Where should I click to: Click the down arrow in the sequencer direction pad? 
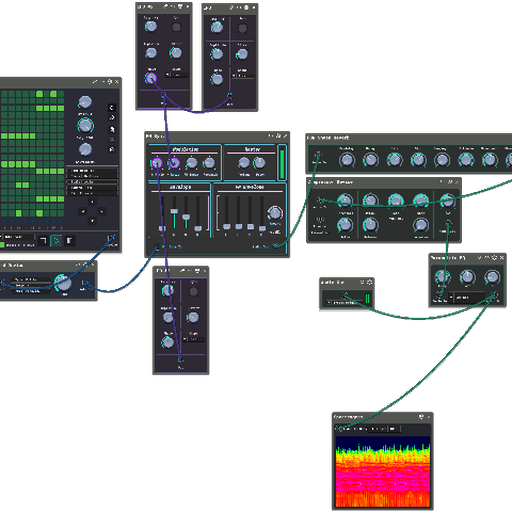coord(92,220)
